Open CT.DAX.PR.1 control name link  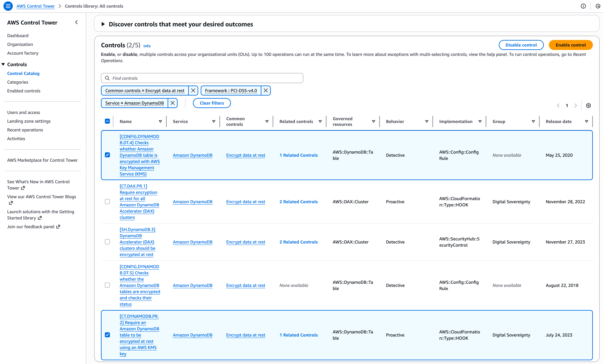pyautogui.click(x=139, y=202)
